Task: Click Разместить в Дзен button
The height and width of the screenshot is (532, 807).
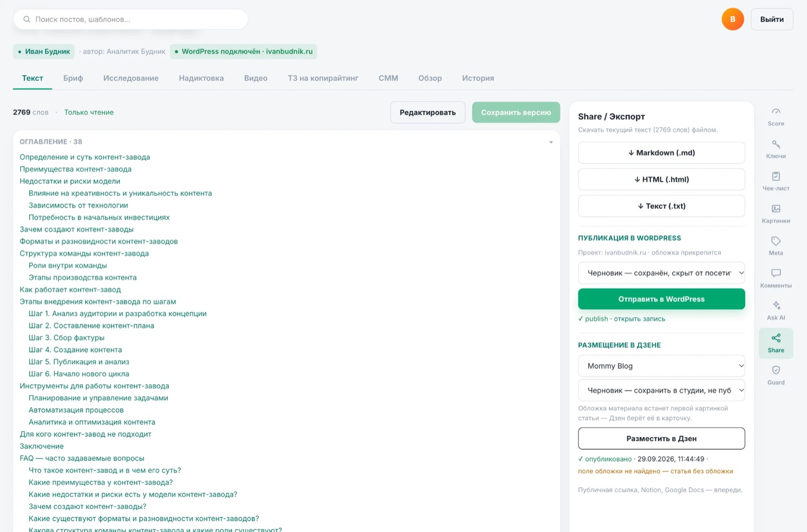Action: pos(661,438)
